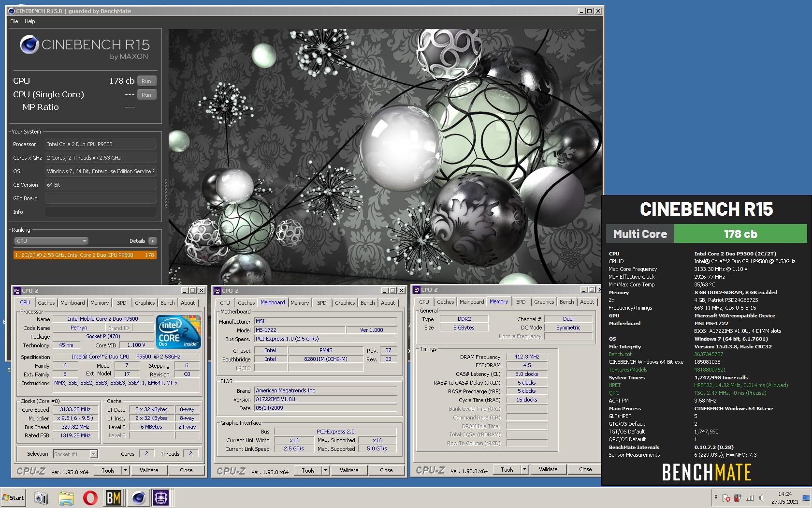
Task: Click Close button at bottom of right CPU-Z
Action: click(585, 469)
